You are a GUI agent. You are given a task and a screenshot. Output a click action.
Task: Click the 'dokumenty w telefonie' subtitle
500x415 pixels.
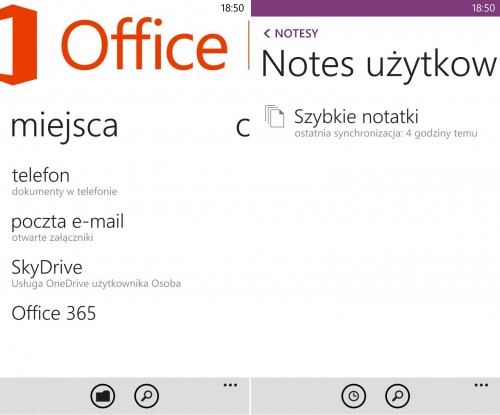pyautogui.click(x=64, y=192)
